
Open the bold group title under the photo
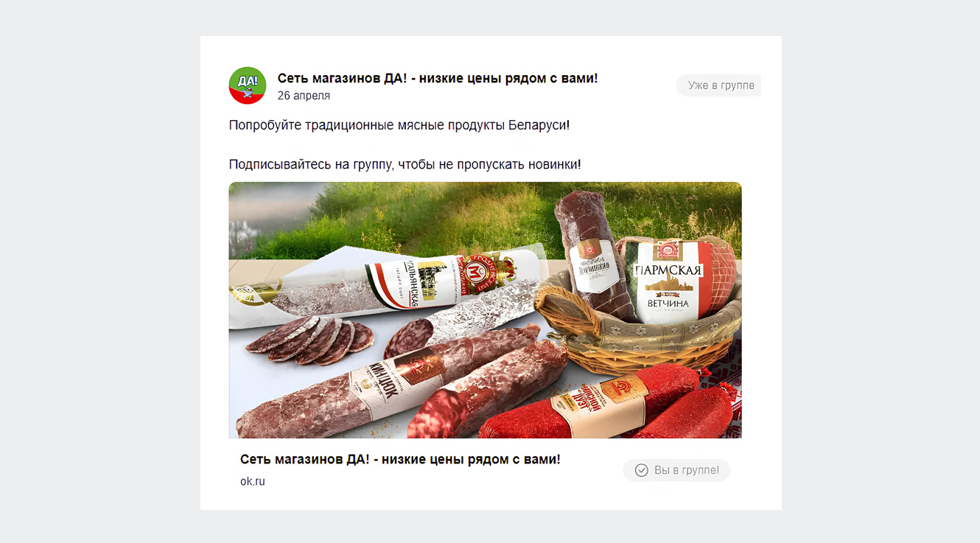pyautogui.click(x=400, y=459)
